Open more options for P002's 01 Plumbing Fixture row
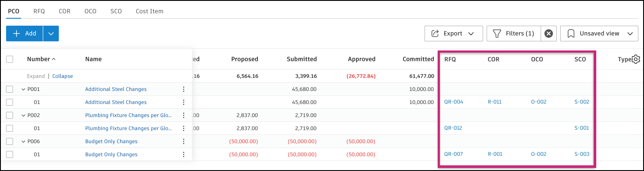 pos(183,128)
